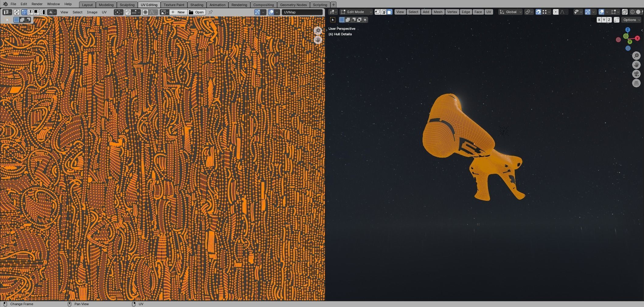Image resolution: width=644 pixels, height=307 pixels.
Task: Open the Render menu in top bar
Action: click(37, 4)
